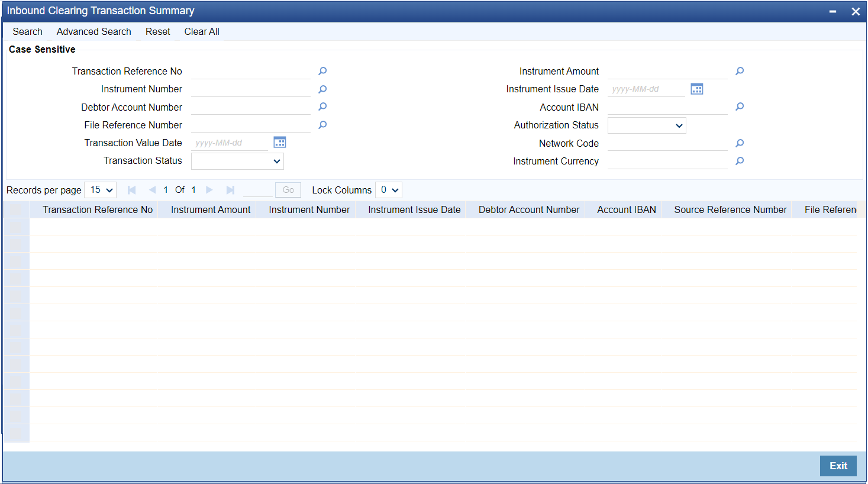The width and height of the screenshot is (868, 484).
Task: Open calendar for Transaction Value Date
Action: [x=280, y=142]
